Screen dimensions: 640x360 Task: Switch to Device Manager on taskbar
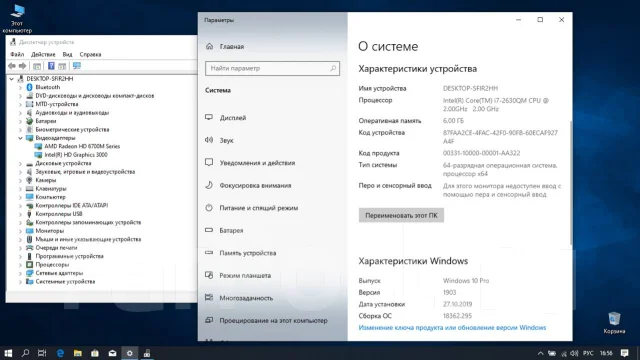click(x=147, y=353)
